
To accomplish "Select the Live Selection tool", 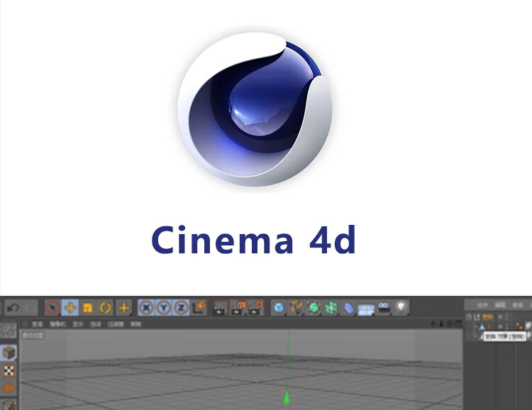I will [52, 308].
